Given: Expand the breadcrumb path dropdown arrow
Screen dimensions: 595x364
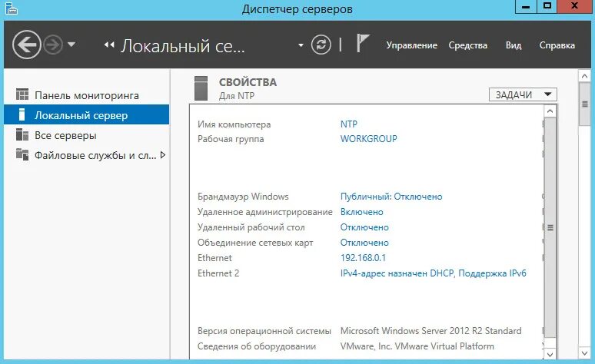Looking at the screenshot, I should tap(301, 45).
